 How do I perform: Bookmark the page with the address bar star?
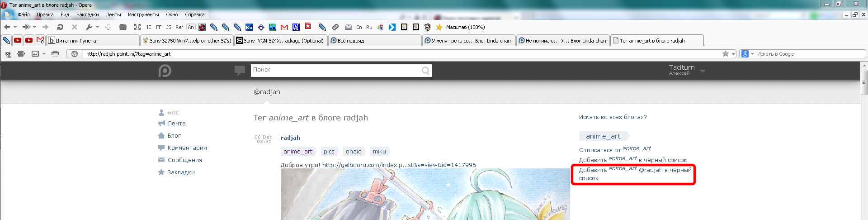tap(725, 54)
